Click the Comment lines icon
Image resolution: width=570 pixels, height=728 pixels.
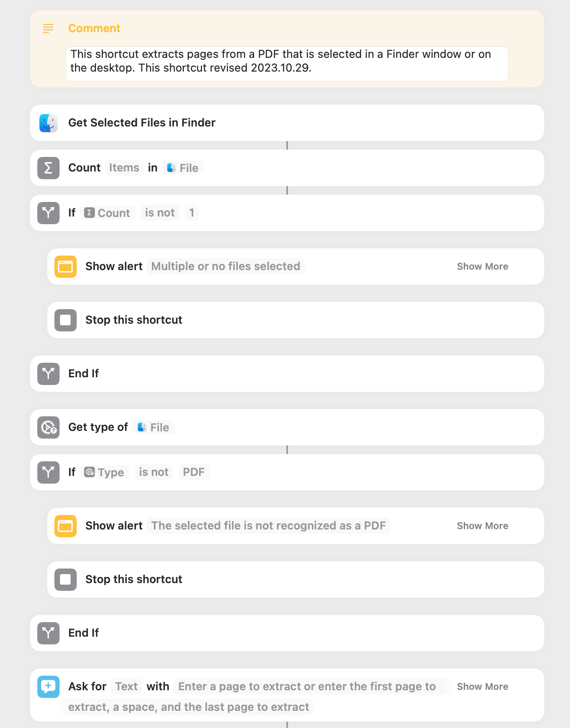tap(48, 28)
